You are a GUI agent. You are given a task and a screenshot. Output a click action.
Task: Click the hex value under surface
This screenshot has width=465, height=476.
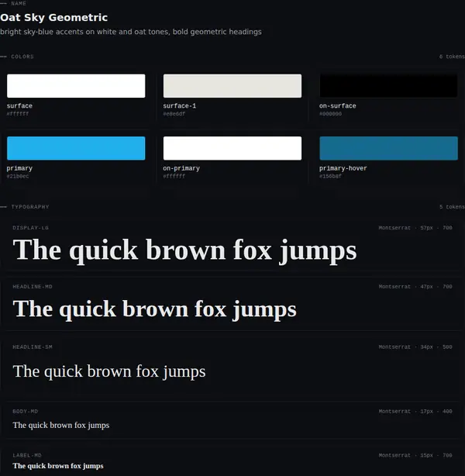pyautogui.click(x=18, y=114)
